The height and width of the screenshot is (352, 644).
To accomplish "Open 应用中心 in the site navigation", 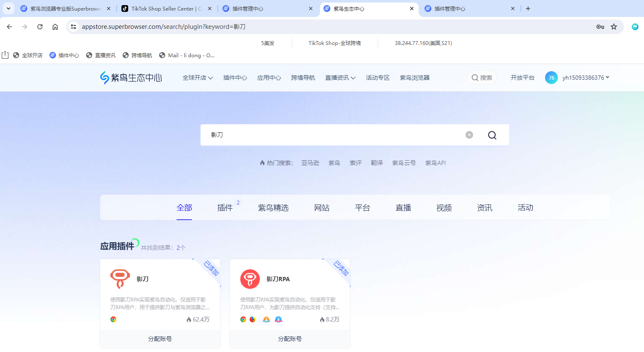I will [269, 78].
